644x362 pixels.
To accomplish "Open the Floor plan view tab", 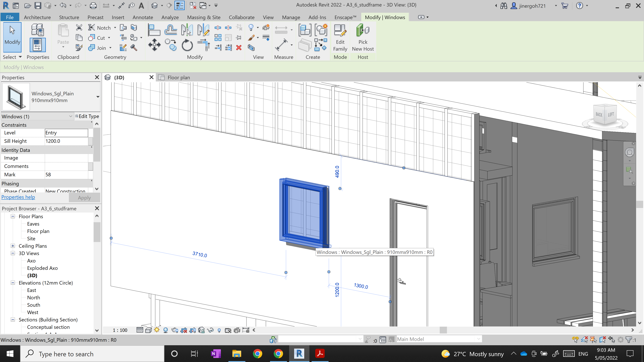I will click(x=178, y=77).
